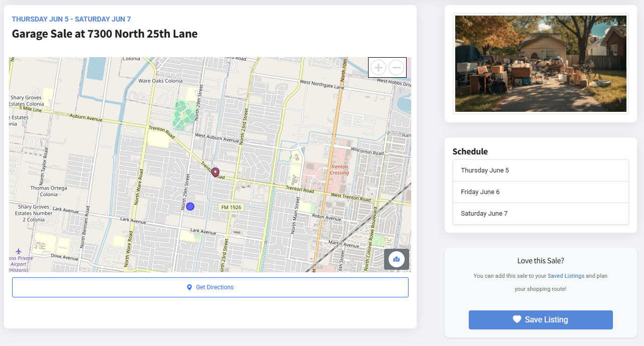Screen dimensions: 644x346
Task: Click the Thursday Jun 5 date range heading
Action: click(x=71, y=19)
